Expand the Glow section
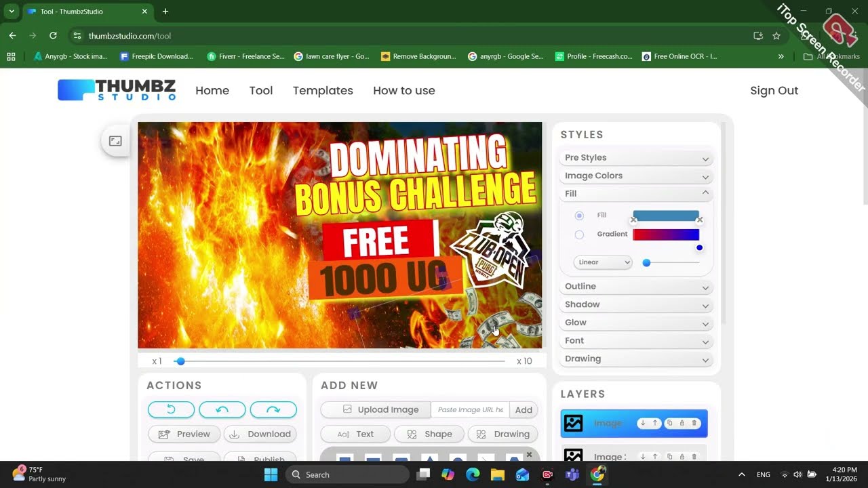The width and height of the screenshot is (868, 488). point(637,323)
